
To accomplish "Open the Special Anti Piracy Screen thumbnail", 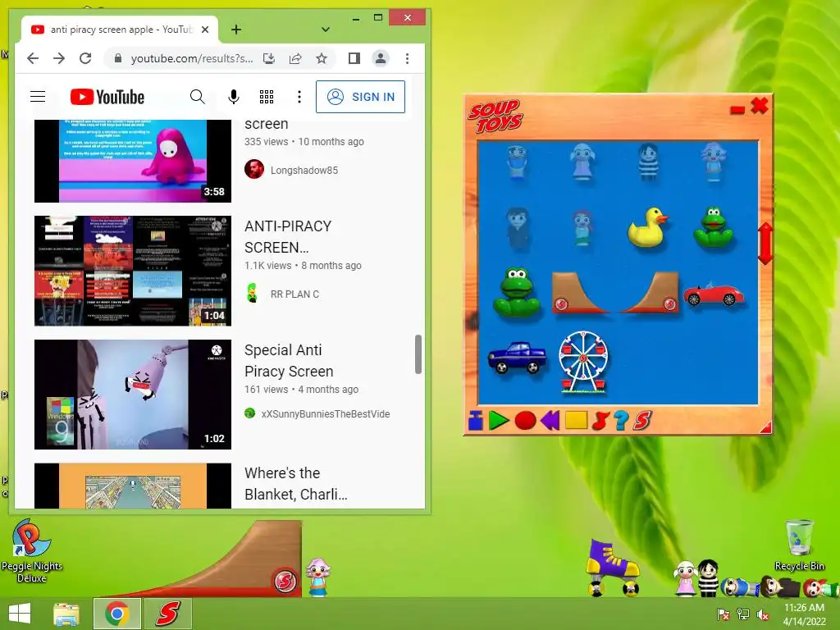I will coord(133,395).
